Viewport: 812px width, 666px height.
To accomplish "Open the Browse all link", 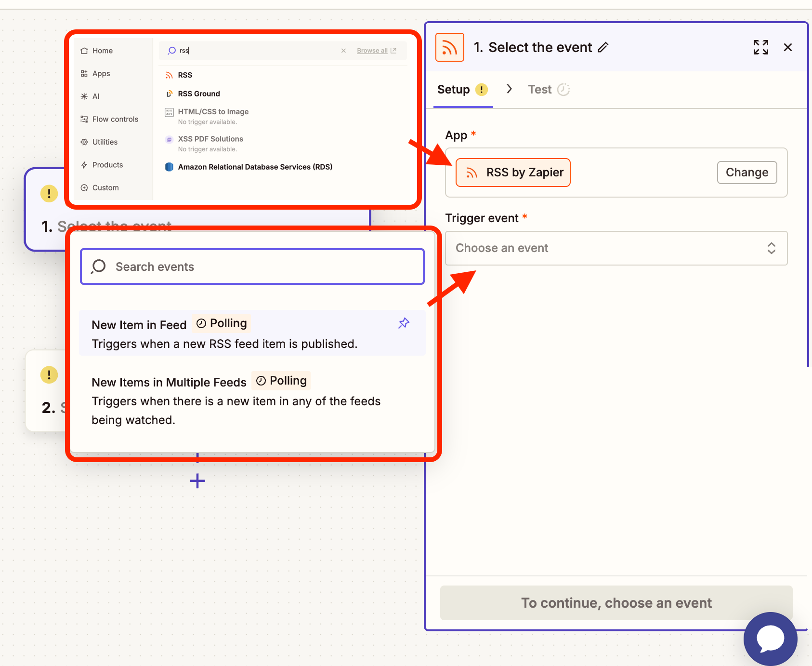I will click(377, 51).
